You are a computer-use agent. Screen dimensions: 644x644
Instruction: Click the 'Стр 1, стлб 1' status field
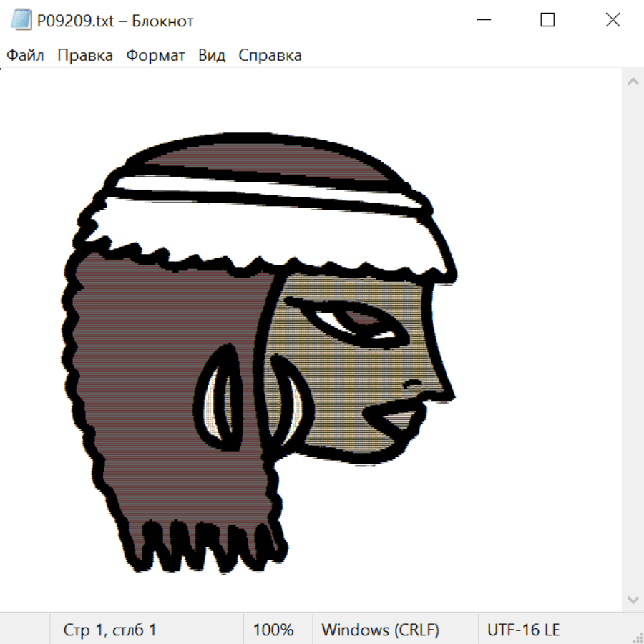[110, 630]
